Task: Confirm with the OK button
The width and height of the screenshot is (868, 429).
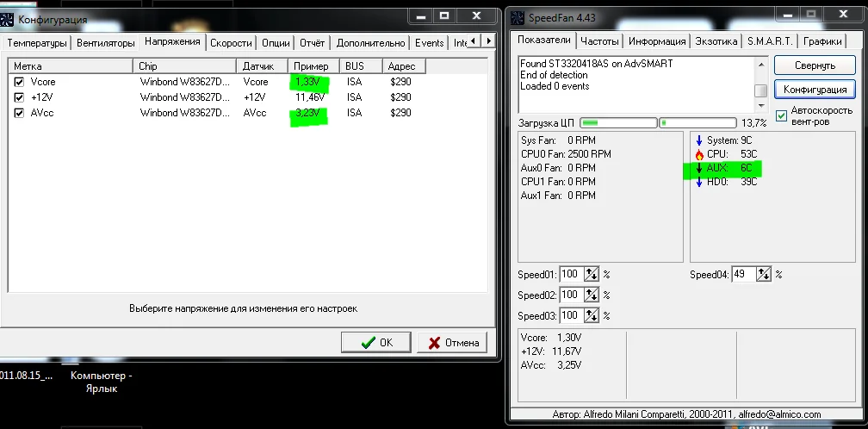Action: 375,343
